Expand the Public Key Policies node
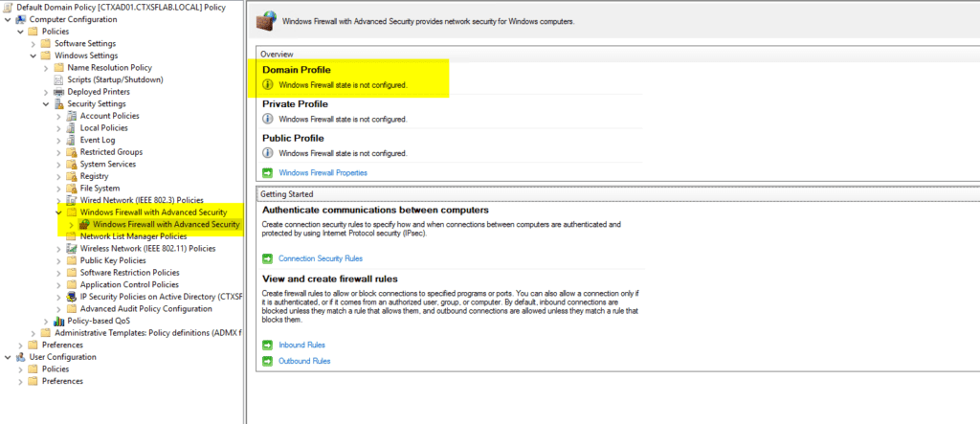The image size is (980, 424). click(x=58, y=260)
